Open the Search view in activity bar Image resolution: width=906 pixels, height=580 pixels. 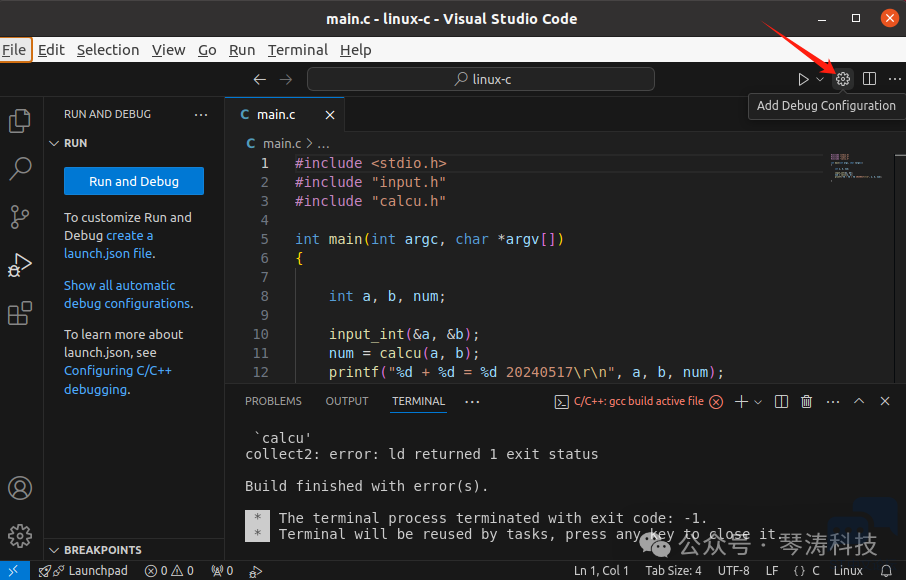(20, 169)
